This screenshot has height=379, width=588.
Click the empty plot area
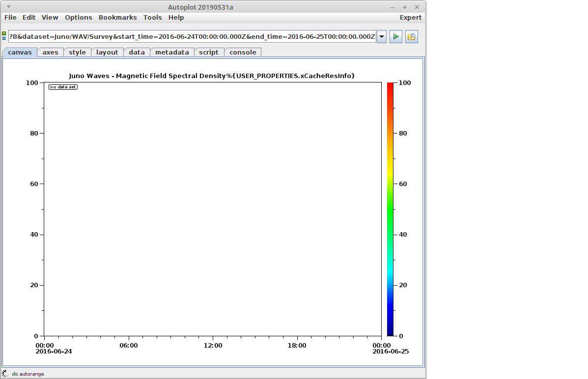point(213,209)
